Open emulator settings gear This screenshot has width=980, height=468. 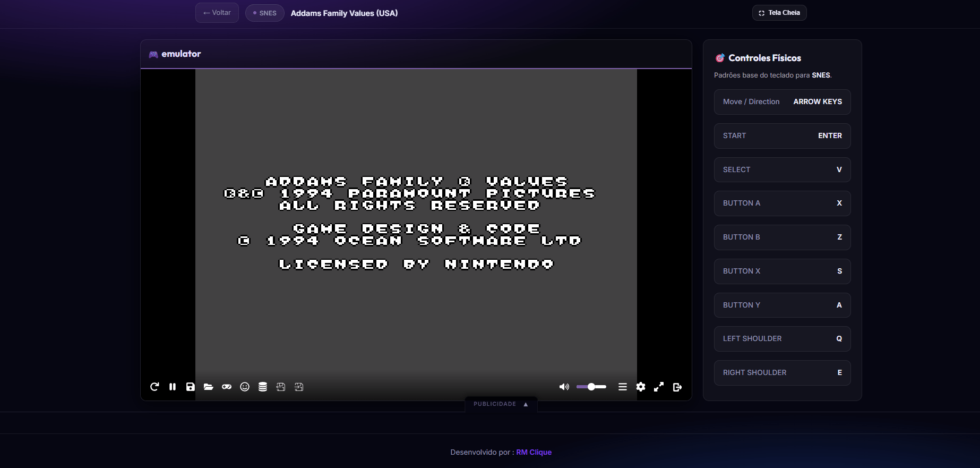pyautogui.click(x=641, y=387)
